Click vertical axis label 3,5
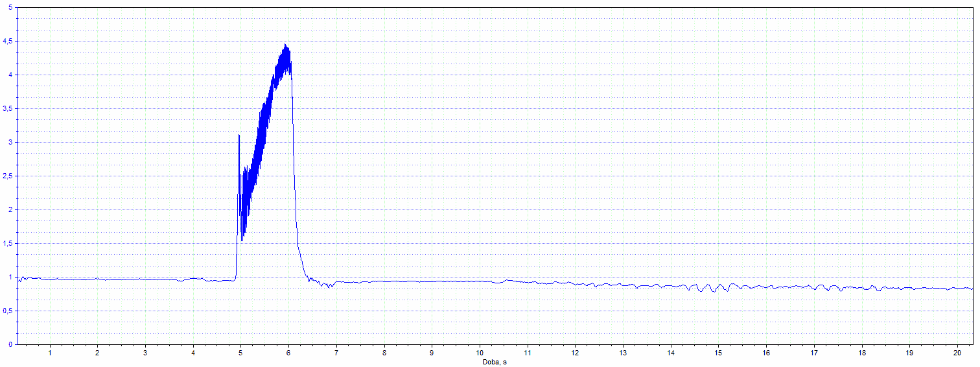 click(x=7, y=108)
